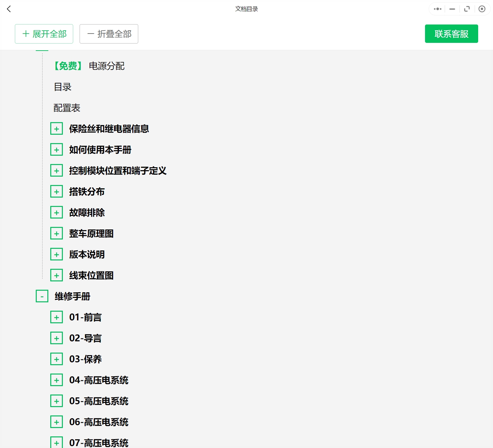Open the 配置表 entry
The width and height of the screenshot is (493, 448).
pos(67,108)
